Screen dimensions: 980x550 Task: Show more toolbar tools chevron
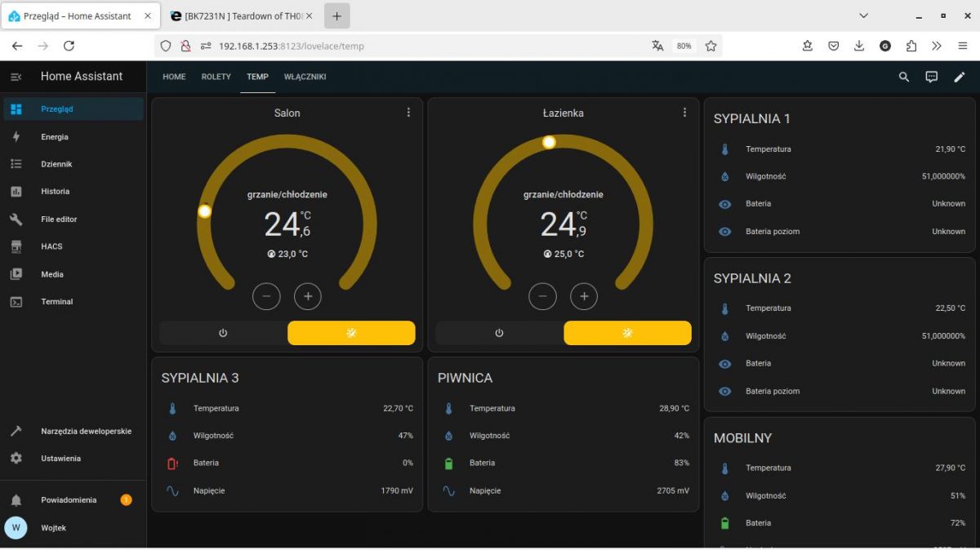tap(937, 46)
